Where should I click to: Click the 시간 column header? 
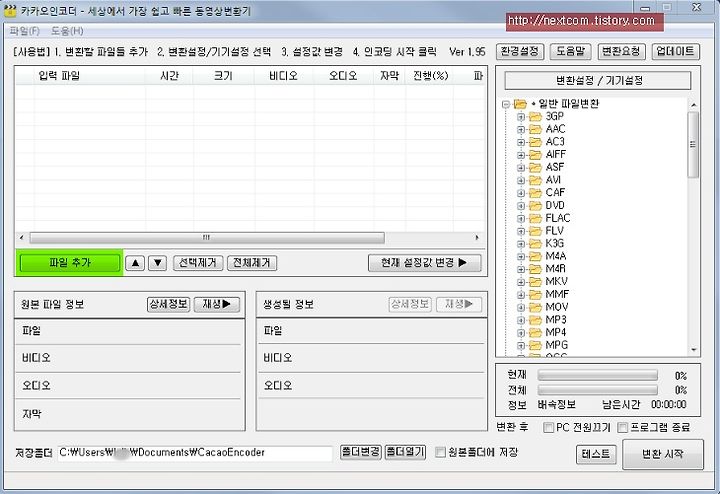169,76
